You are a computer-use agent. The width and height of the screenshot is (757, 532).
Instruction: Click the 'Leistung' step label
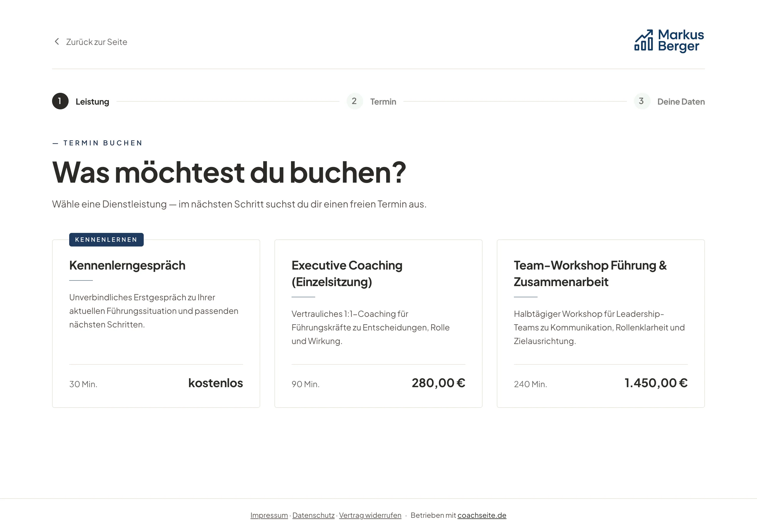[92, 101]
